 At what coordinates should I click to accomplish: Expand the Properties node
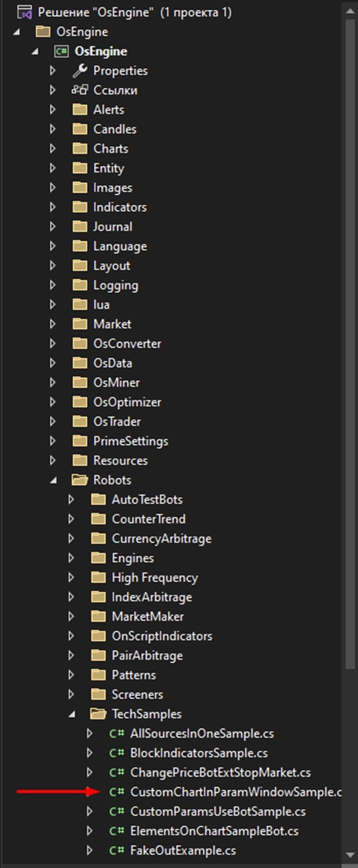pos(54,70)
